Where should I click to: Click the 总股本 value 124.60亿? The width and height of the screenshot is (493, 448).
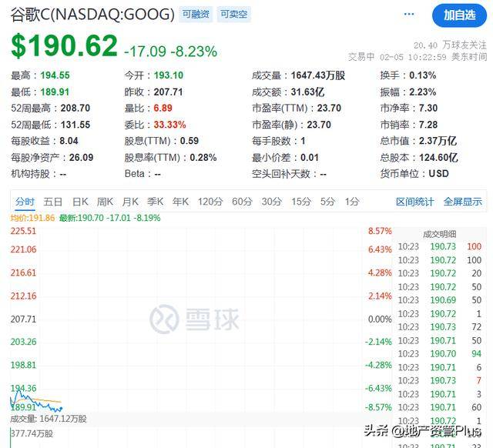pyautogui.click(x=438, y=157)
